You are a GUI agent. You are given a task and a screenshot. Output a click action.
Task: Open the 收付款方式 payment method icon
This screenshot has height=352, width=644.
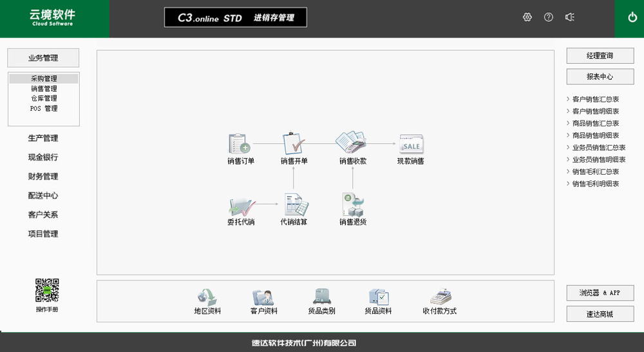point(440,297)
